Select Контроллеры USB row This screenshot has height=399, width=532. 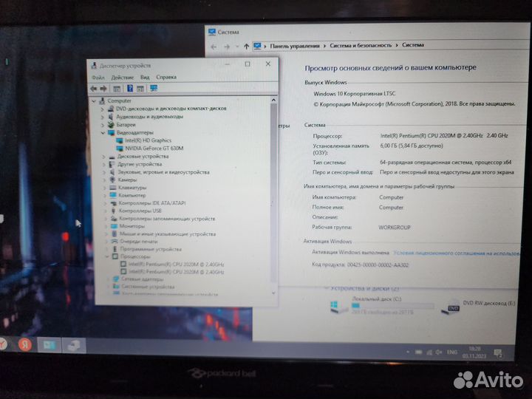coord(140,211)
